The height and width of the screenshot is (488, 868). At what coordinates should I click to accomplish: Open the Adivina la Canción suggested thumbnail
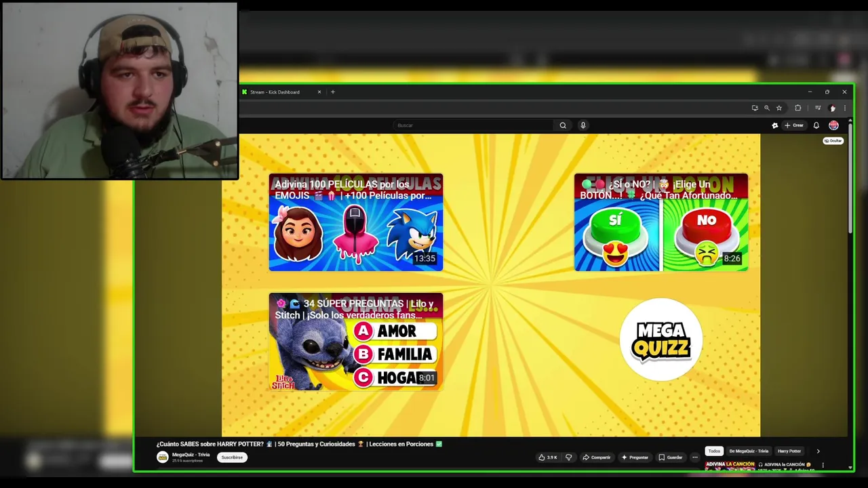tap(730, 466)
